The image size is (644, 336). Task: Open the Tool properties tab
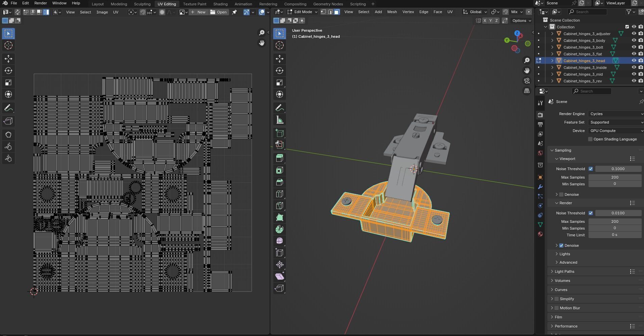click(x=540, y=103)
